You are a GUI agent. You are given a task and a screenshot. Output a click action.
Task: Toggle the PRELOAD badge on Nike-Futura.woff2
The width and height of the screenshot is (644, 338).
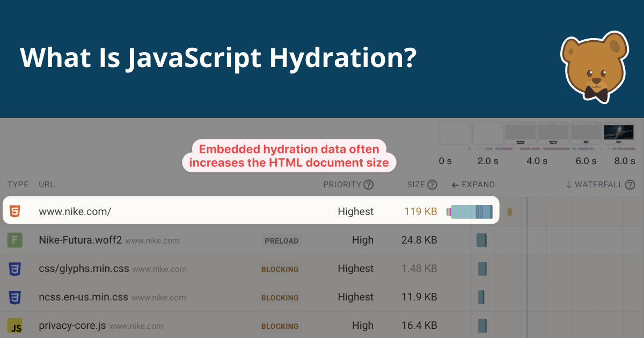[282, 241]
